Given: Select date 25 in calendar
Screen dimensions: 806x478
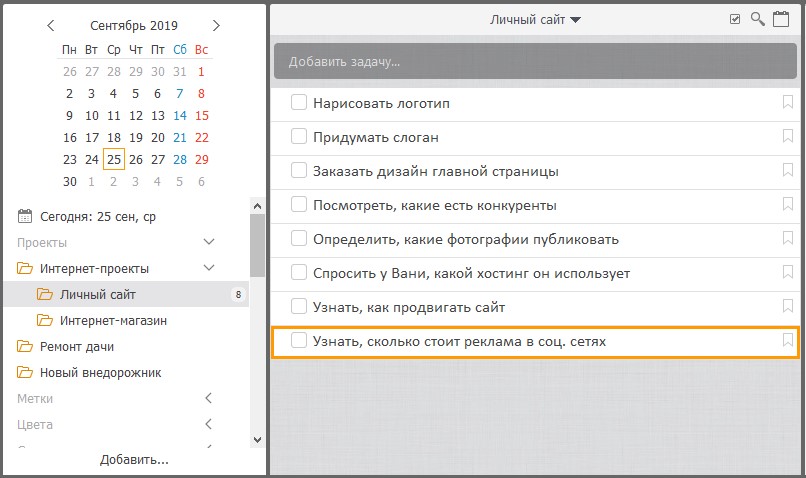Looking at the screenshot, I should [114, 159].
